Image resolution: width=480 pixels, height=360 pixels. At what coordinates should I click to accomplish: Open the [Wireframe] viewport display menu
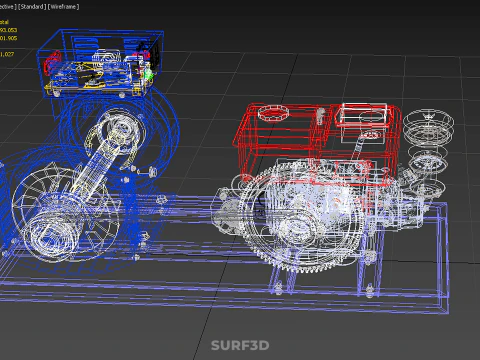63,7
